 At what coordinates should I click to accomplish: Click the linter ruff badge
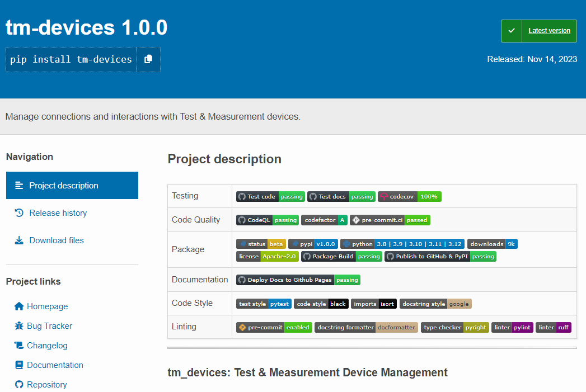[554, 328]
